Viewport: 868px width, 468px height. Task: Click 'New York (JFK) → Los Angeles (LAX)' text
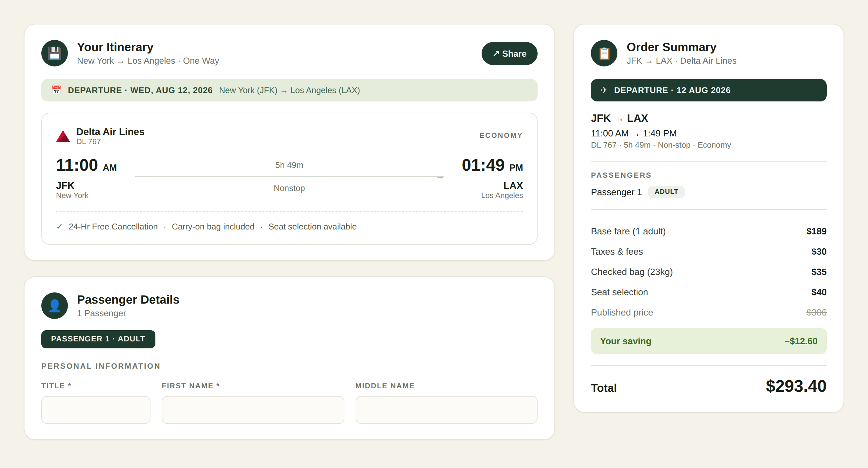pos(289,90)
